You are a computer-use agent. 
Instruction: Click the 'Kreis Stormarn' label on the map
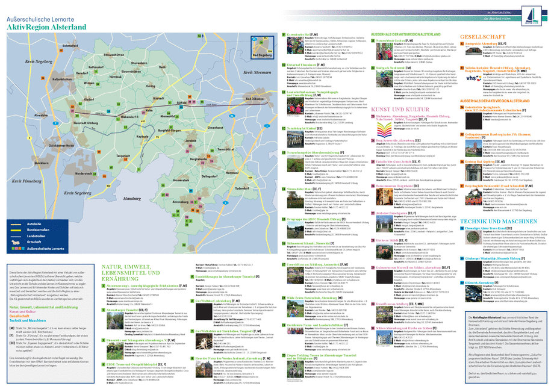[x=257, y=72]
